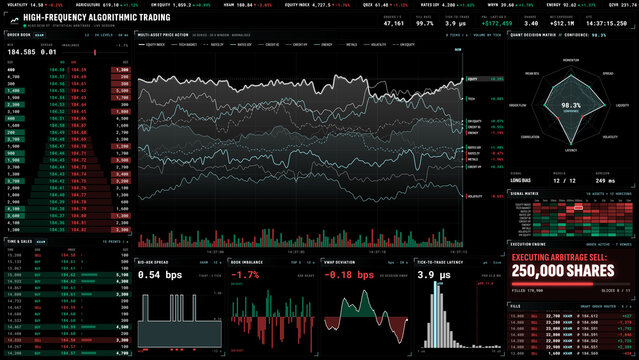Viewport: 639px width, 360px height.
Task: Toggle the Equity Index series in chart legend
Action: (x=152, y=44)
